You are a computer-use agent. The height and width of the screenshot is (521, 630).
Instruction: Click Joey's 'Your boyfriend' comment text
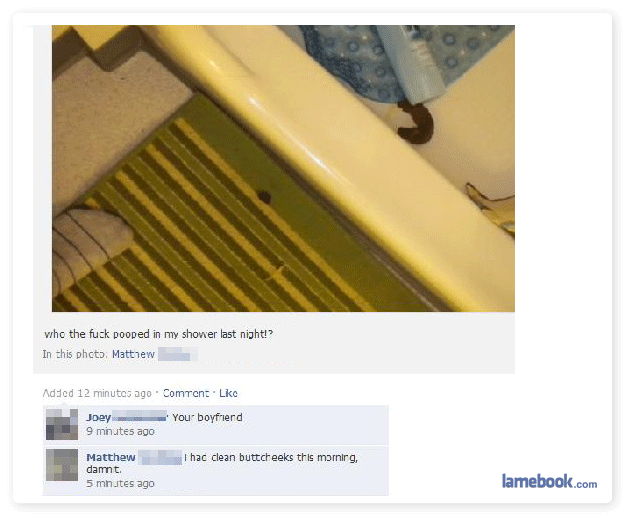(x=207, y=417)
